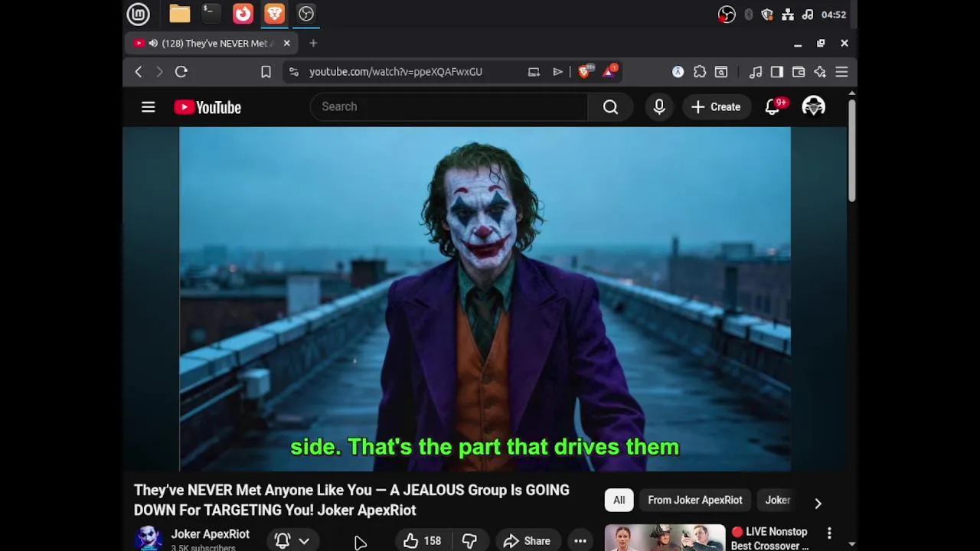
Task: Click the Brave playlist play icon
Action: tap(557, 72)
